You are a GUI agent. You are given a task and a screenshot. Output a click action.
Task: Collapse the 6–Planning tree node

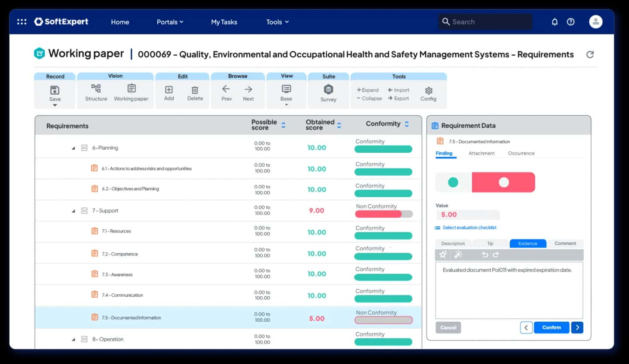[73, 148]
